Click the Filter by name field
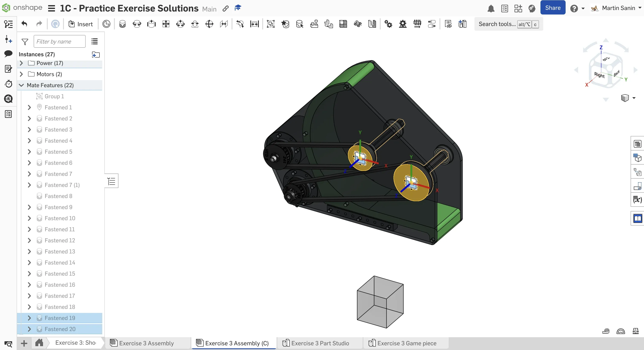Image resolution: width=644 pixels, height=350 pixels. (59, 42)
